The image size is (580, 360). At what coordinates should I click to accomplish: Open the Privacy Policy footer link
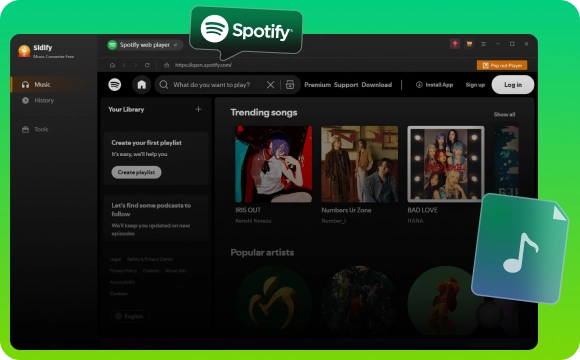click(123, 270)
